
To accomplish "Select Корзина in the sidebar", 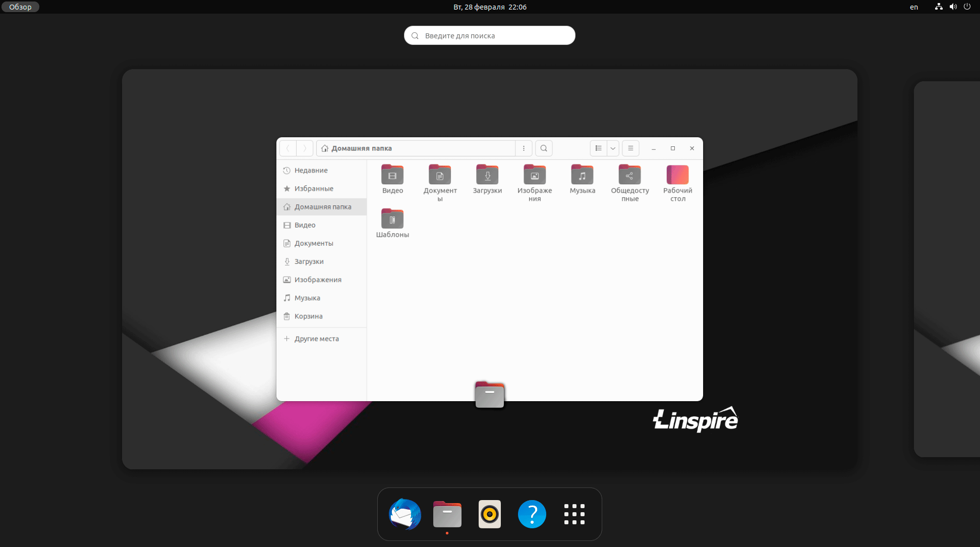I will (308, 316).
